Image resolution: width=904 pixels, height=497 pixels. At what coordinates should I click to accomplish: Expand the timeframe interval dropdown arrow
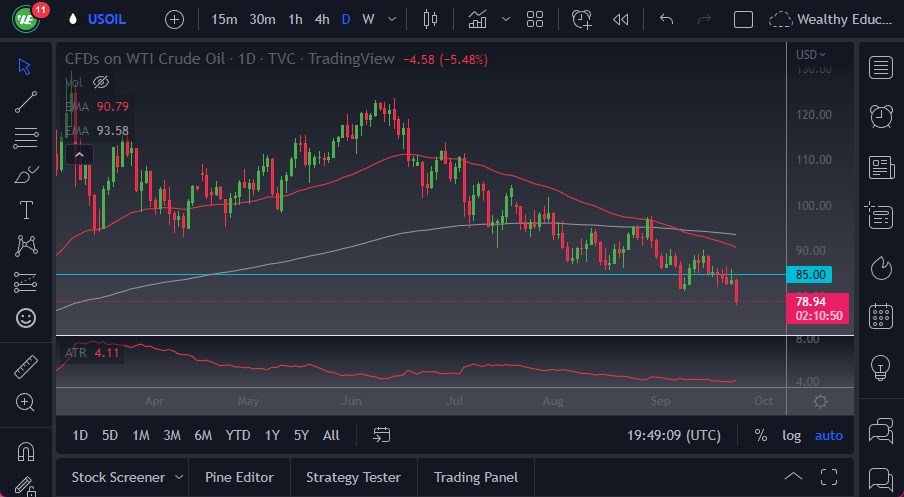point(391,19)
